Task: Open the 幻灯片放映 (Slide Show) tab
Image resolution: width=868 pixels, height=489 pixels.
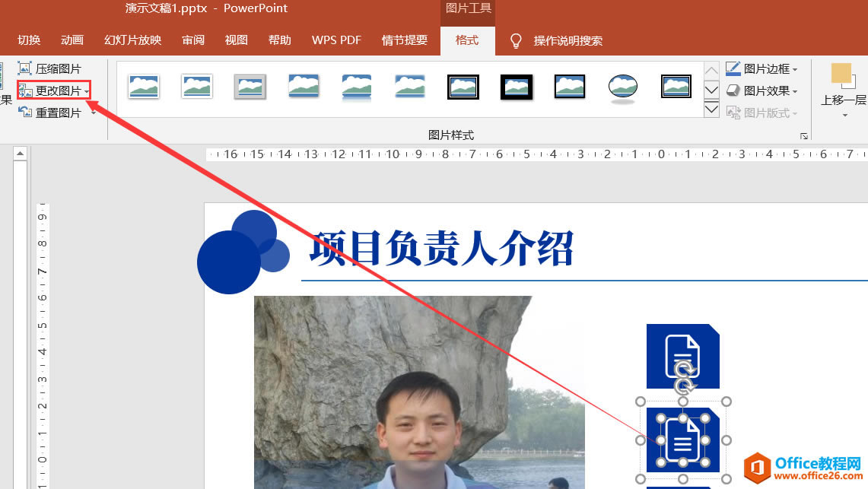Action: pos(133,41)
